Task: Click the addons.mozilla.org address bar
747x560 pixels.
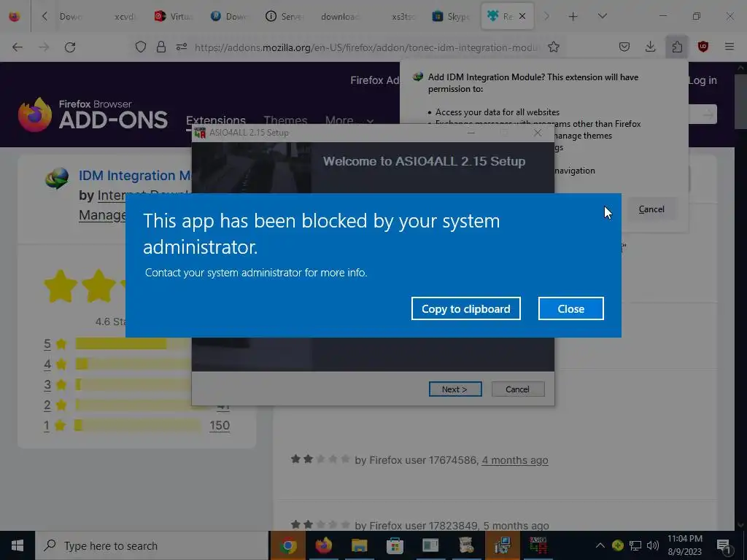Action: (367, 47)
